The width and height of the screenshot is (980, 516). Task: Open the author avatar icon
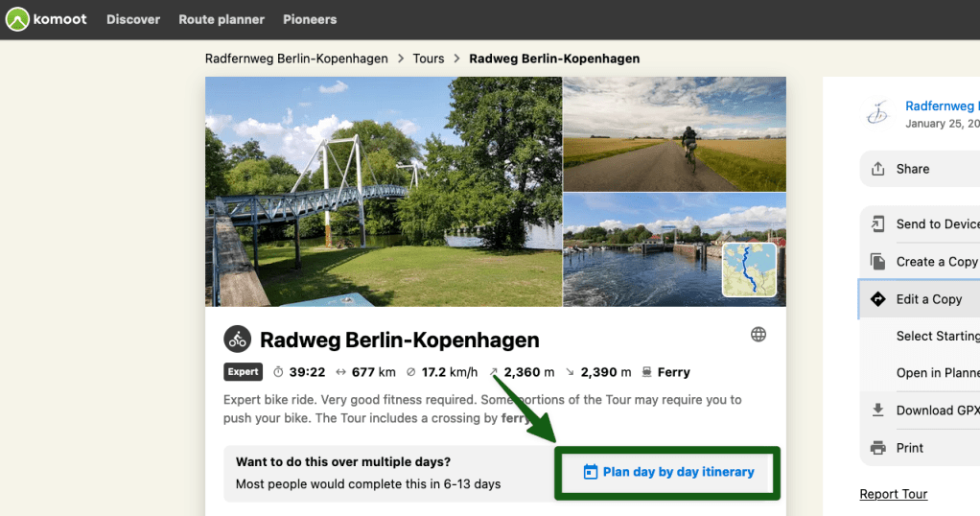[878, 113]
